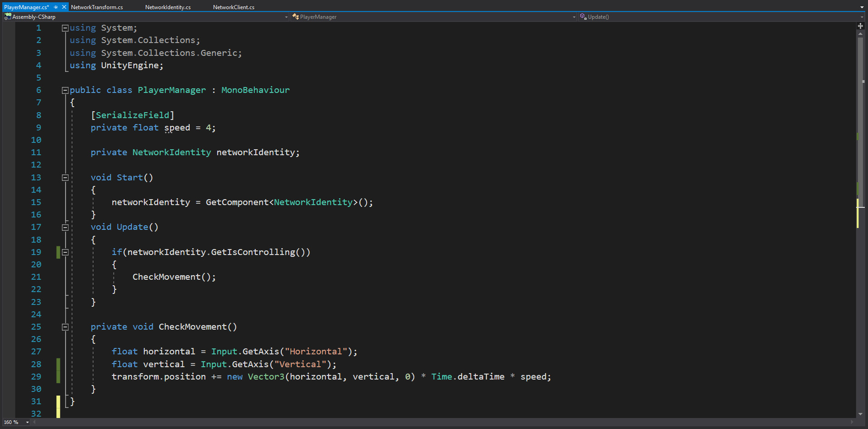The image size is (868, 429).
Task: Click 'UnityEngine' on line 4
Action: [130, 65]
